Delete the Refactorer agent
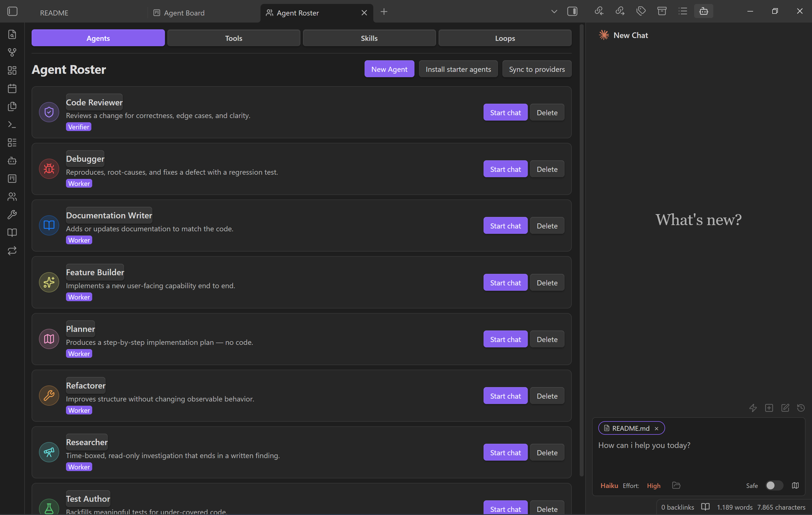812x515 pixels. [x=547, y=396]
